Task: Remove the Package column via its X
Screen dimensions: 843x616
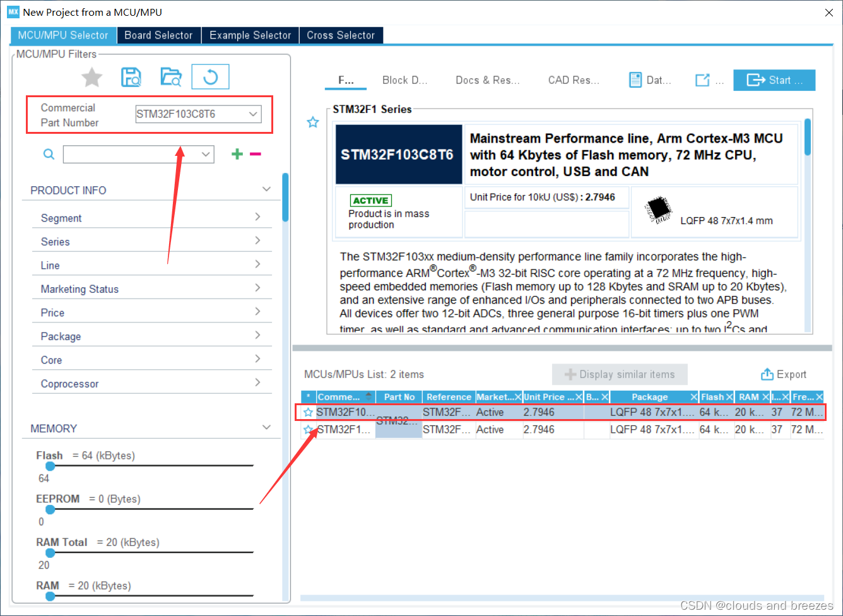Action: pos(694,397)
